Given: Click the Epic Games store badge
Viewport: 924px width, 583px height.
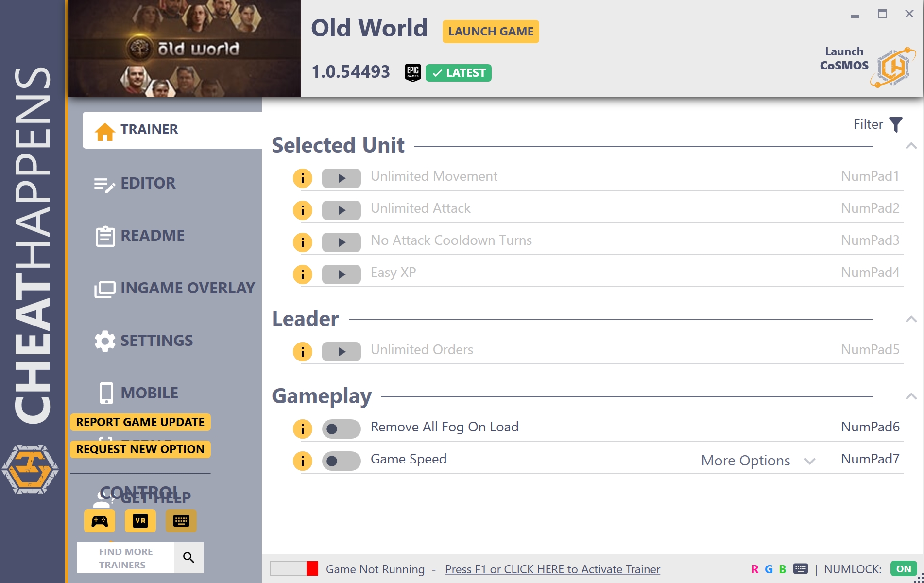Looking at the screenshot, I should [413, 73].
